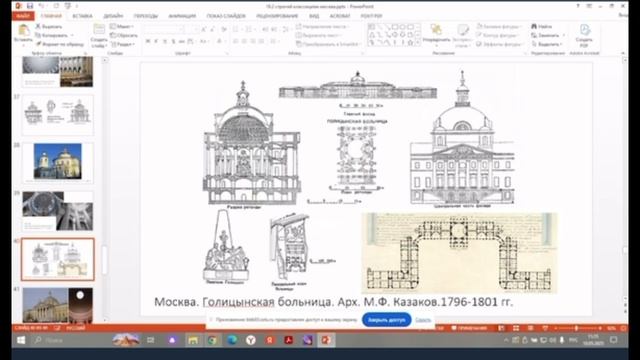The height and width of the screenshot is (360, 640).
Task: Open Microsoft Edge from the taskbar
Action: pos(232,340)
